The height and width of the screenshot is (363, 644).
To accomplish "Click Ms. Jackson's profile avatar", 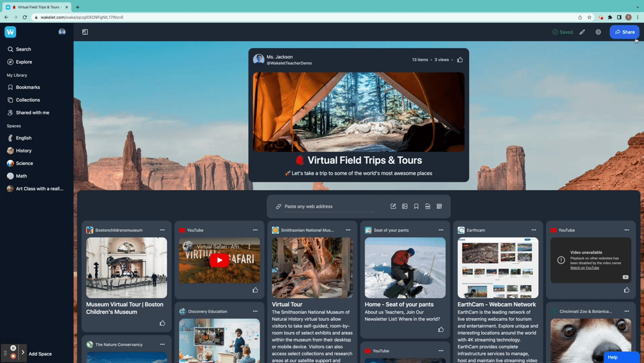I will tap(259, 59).
